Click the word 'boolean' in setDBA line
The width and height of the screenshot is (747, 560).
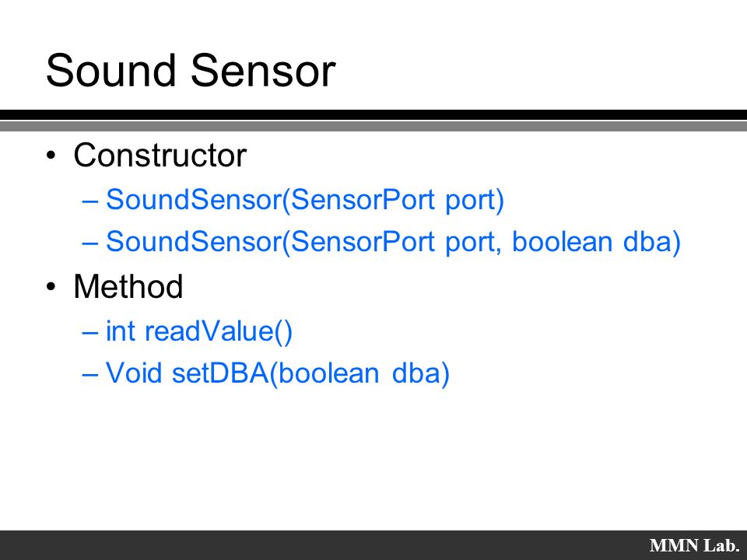tap(328, 373)
